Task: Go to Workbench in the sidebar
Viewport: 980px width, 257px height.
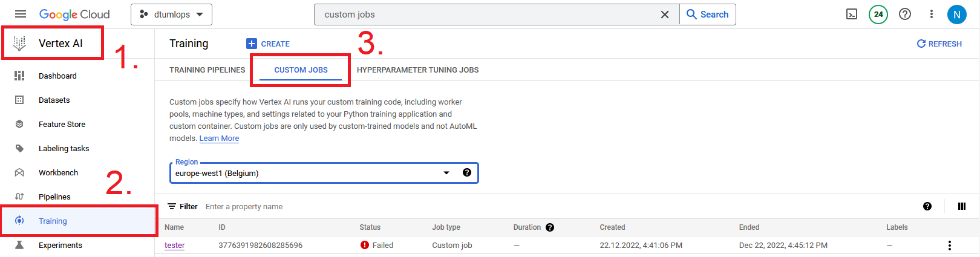Action: coord(58,173)
